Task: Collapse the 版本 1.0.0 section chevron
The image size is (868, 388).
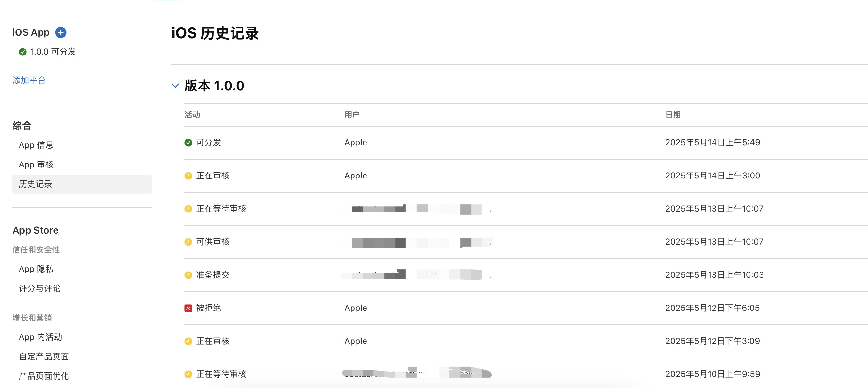Action: 175,86
